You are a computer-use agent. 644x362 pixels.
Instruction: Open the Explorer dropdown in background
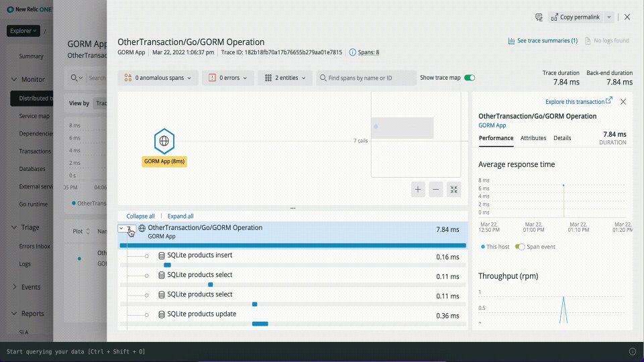[x=23, y=31]
